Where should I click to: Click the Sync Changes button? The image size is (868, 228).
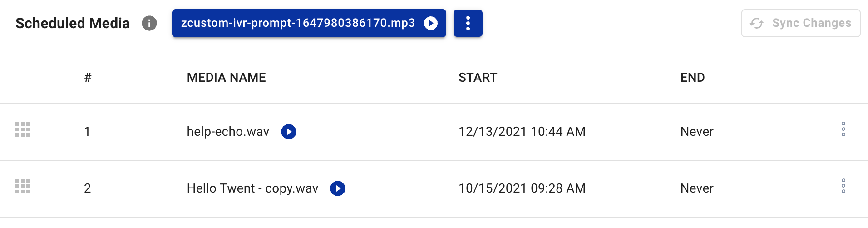tap(801, 23)
